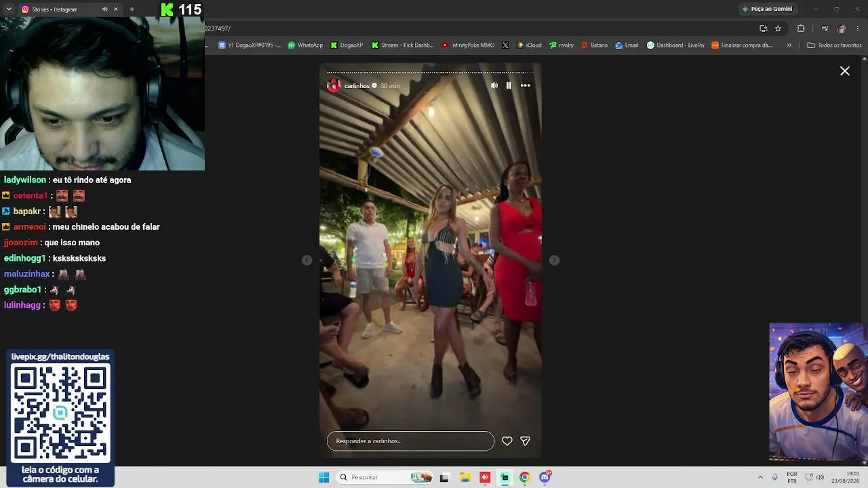Open the red app icon on taskbar

485,477
